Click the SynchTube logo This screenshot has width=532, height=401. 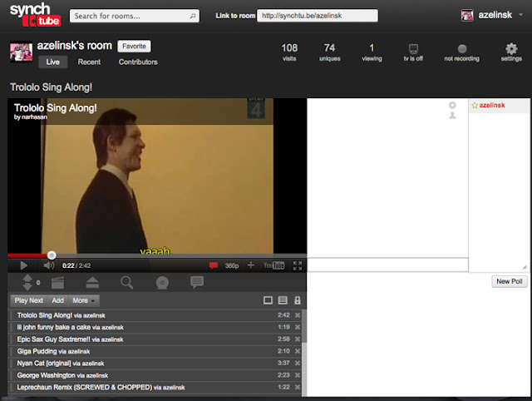(35, 15)
